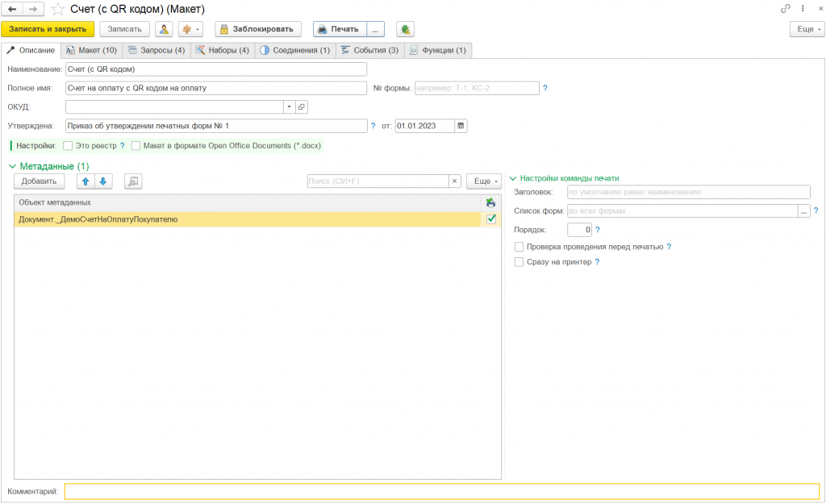This screenshot has height=504, width=826.
Task: Switch to the Запросы (4) tab
Action: pos(156,50)
